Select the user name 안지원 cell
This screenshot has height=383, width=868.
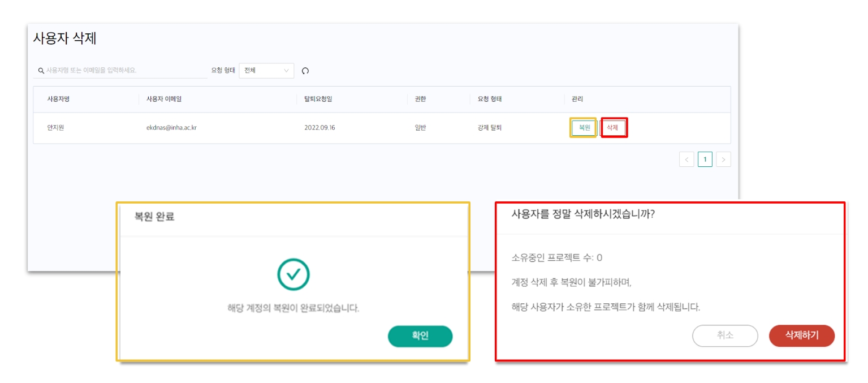click(55, 128)
